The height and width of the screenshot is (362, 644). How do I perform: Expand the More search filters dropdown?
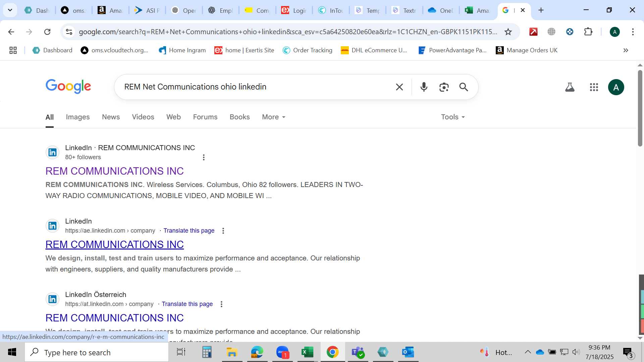coord(273,117)
